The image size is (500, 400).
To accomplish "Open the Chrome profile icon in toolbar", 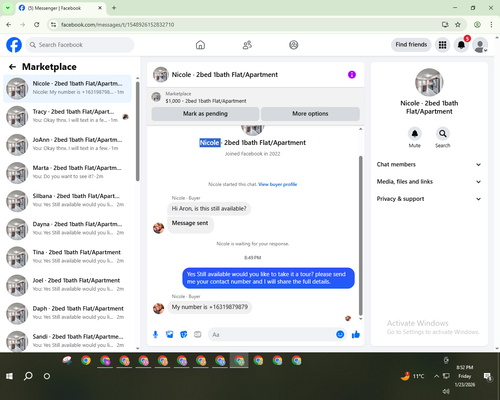I will [477, 25].
